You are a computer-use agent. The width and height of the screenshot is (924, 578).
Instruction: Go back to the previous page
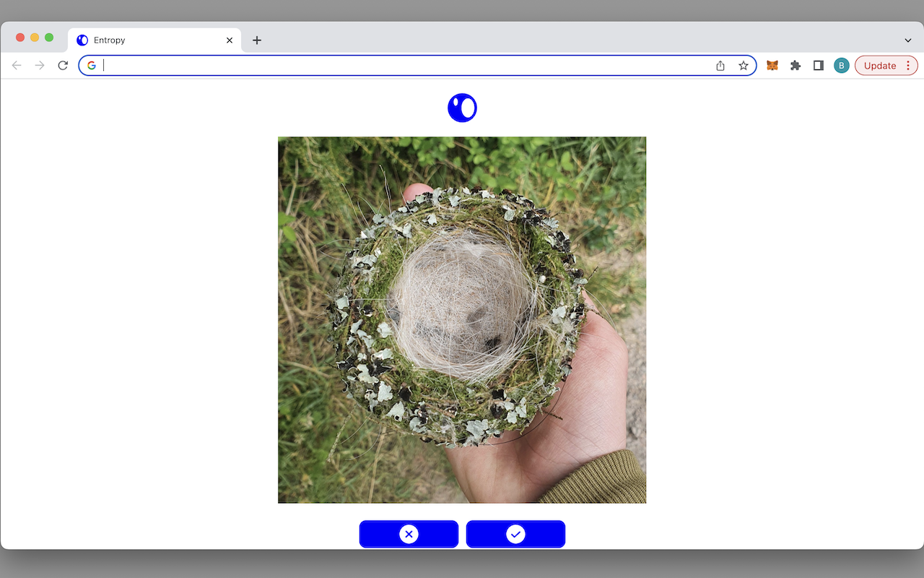point(17,66)
